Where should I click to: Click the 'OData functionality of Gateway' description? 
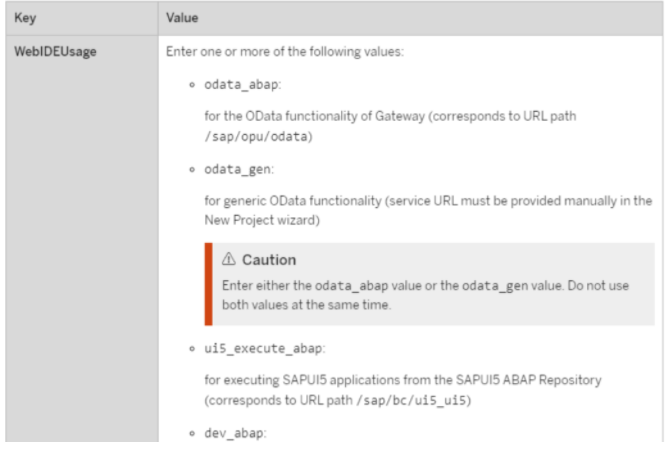point(335,116)
